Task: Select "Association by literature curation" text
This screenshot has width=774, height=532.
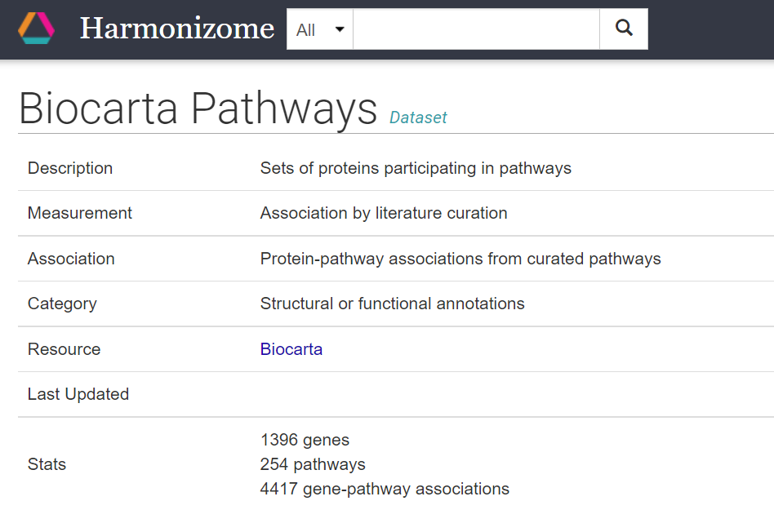Action: pos(384,213)
